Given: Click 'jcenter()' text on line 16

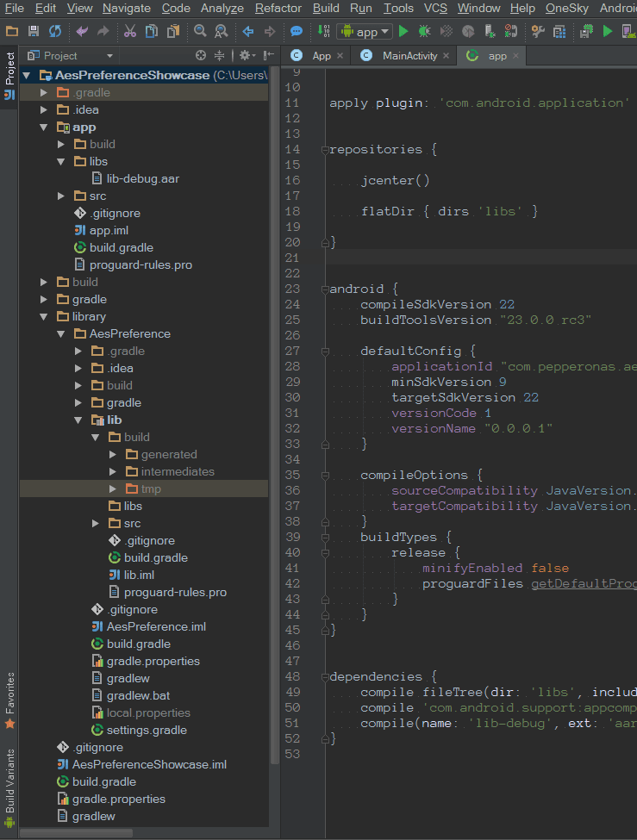Looking at the screenshot, I should tap(395, 181).
